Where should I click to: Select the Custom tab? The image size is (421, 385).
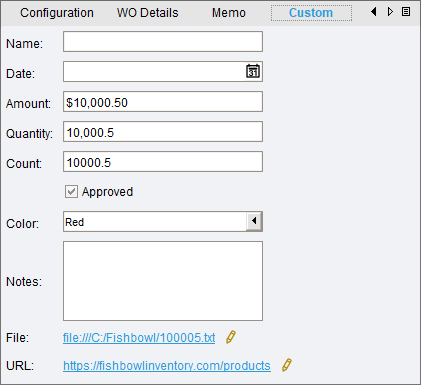311,13
